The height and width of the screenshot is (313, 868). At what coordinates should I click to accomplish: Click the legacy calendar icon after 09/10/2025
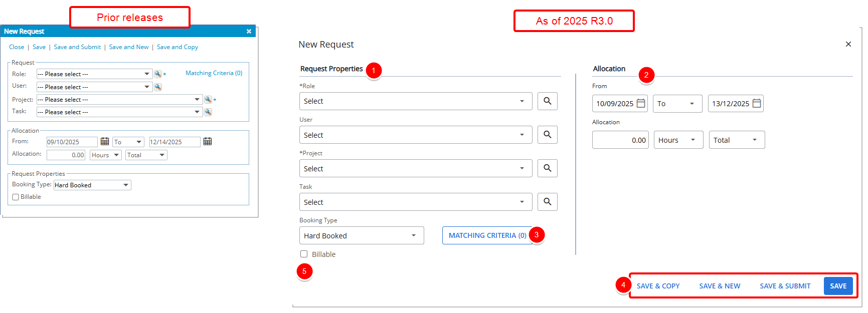tap(105, 142)
